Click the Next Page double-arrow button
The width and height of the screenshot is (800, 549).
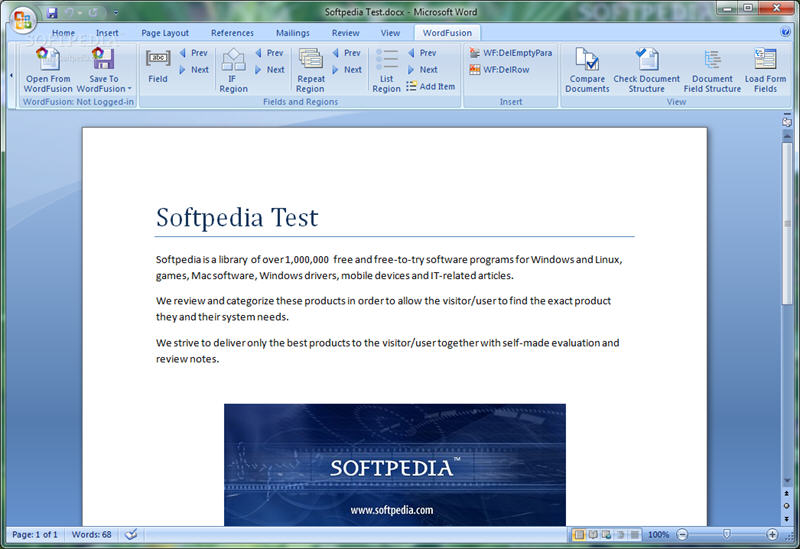tap(787, 518)
